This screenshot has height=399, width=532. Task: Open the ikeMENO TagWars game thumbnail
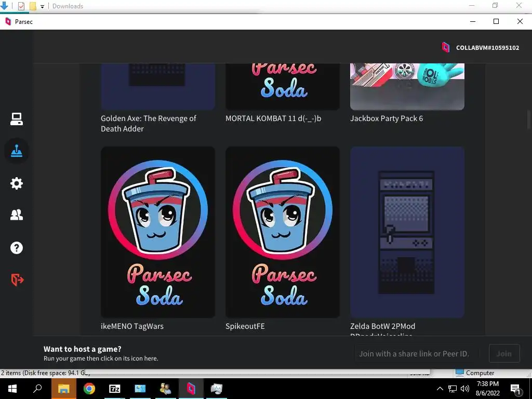[x=158, y=232]
